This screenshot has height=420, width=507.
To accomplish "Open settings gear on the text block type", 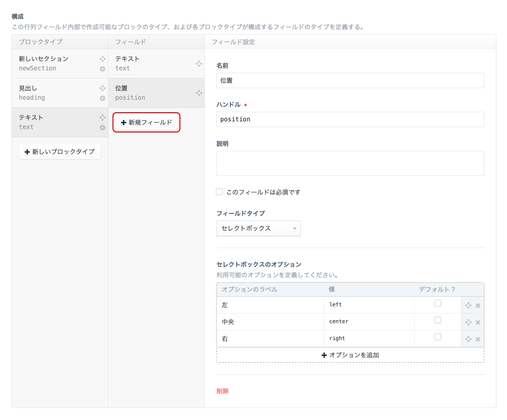I will 102,128.
